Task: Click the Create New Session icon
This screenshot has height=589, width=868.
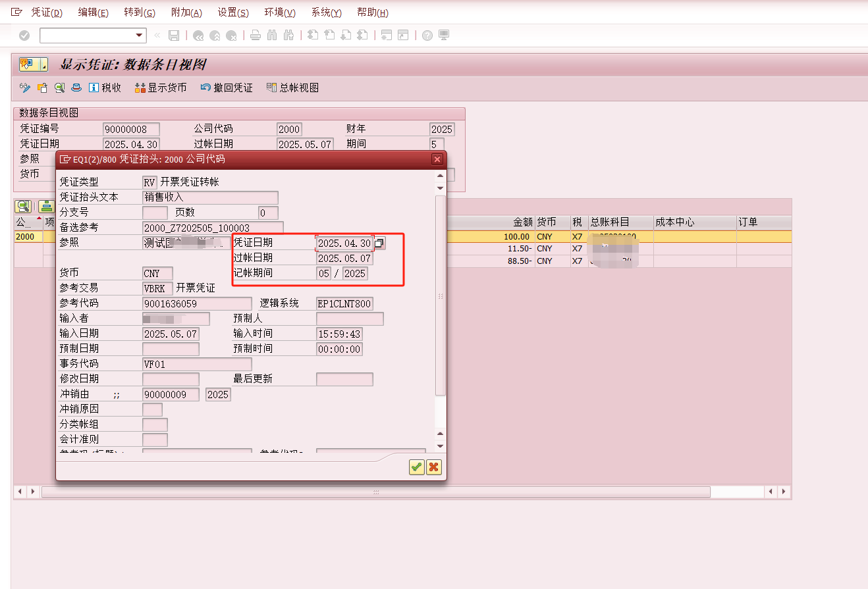Action: (x=387, y=36)
